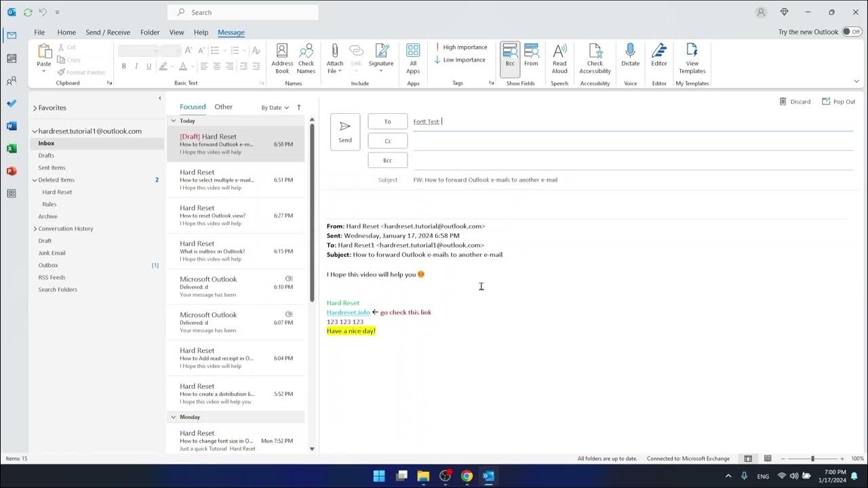Open the Send / Receive ribbon tab
This screenshot has width=868, height=488.
tap(107, 32)
